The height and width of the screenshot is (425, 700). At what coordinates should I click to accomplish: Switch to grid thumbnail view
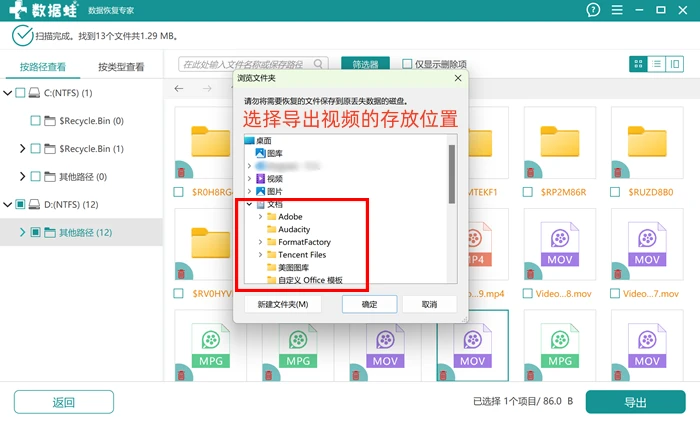pyautogui.click(x=638, y=64)
